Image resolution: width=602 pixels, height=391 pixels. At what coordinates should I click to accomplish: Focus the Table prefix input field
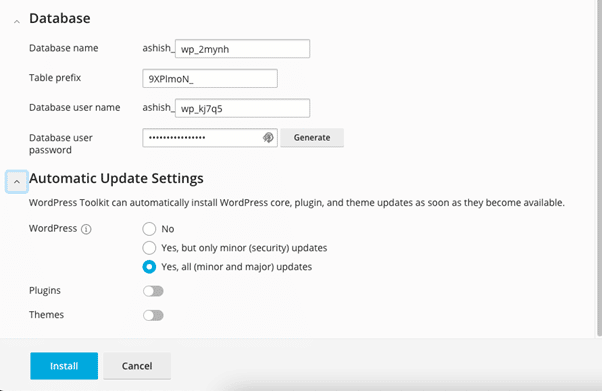point(210,79)
